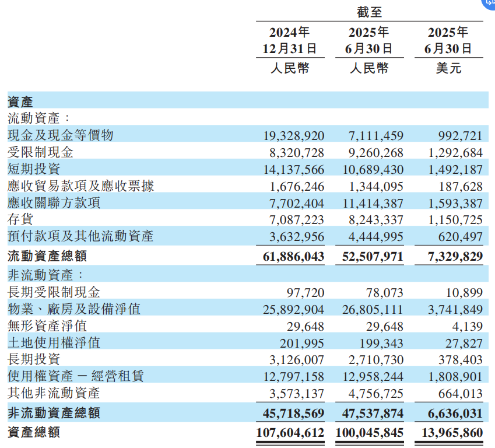Viewport: 495px width, 448px height.
Task: Click the blue floating translate icon
Action: pyautogui.click(x=489, y=3)
